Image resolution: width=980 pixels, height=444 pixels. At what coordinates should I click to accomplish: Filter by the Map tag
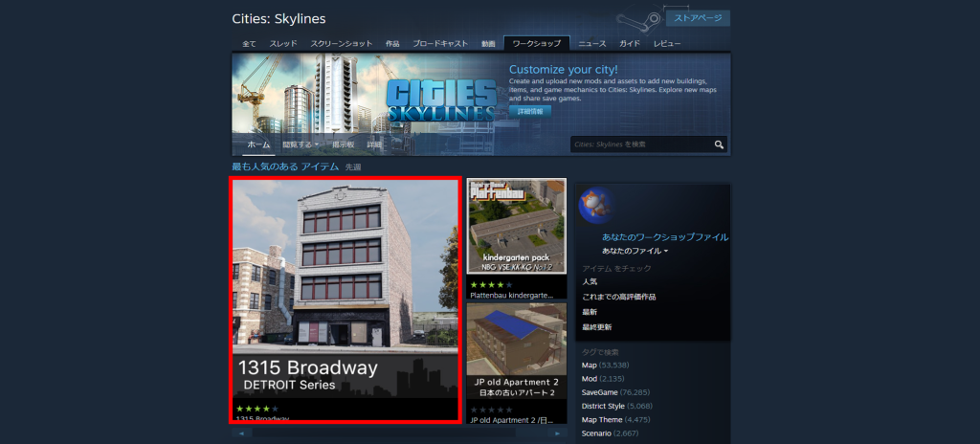pyautogui.click(x=590, y=366)
